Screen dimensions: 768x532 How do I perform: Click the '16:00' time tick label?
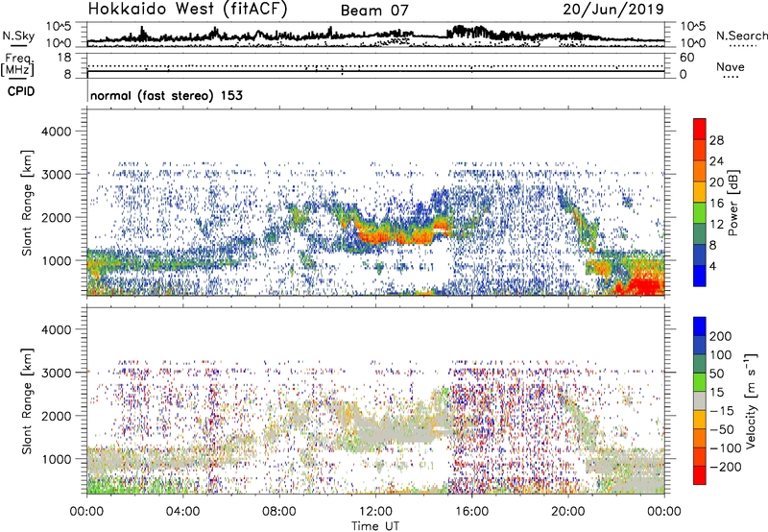(472, 512)
